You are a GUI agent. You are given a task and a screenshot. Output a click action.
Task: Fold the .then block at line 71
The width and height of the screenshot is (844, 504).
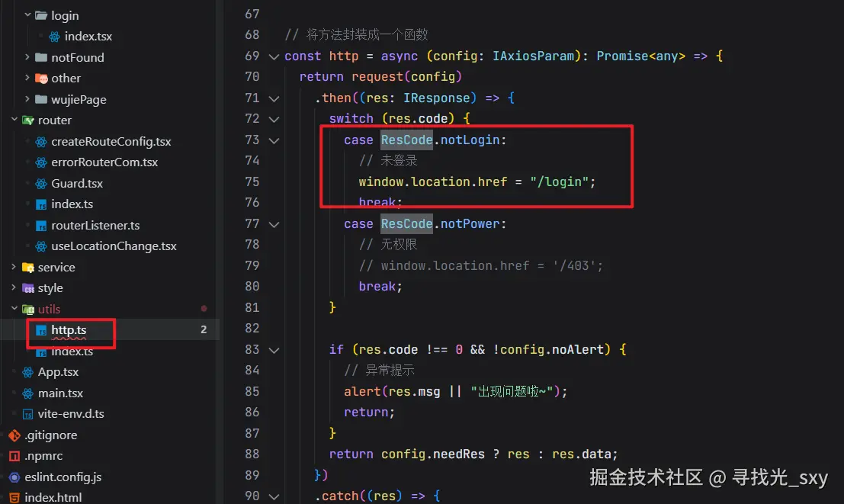274,98
